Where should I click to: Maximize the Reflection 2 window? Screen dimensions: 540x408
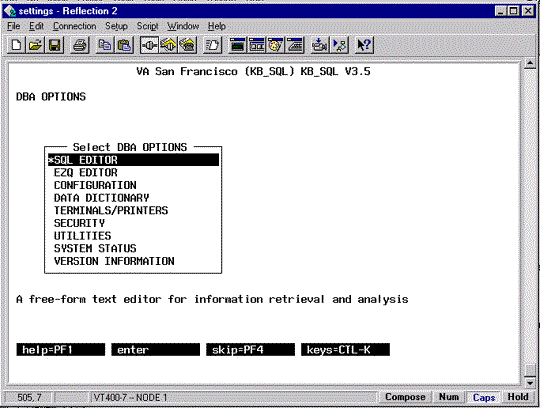513,11
